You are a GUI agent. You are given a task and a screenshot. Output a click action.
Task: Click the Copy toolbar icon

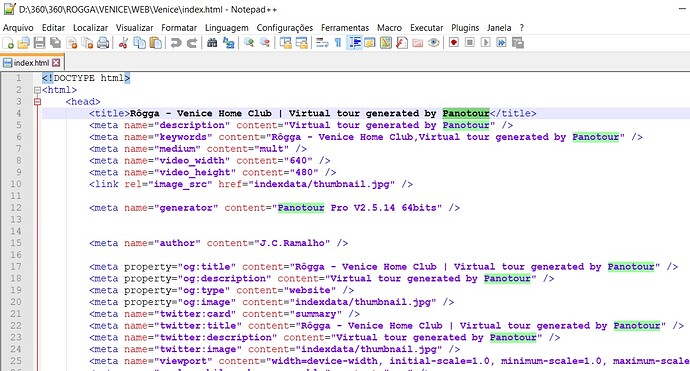[x=139, y=43]
